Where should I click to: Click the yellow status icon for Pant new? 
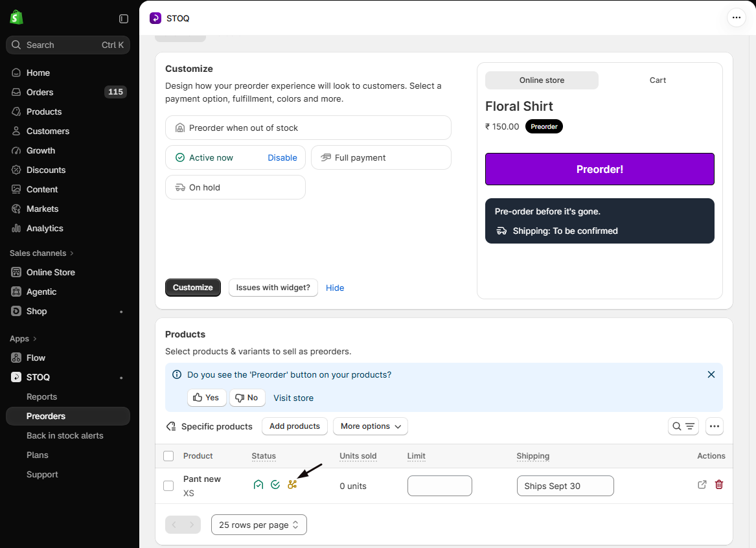[x=292, y=485]
